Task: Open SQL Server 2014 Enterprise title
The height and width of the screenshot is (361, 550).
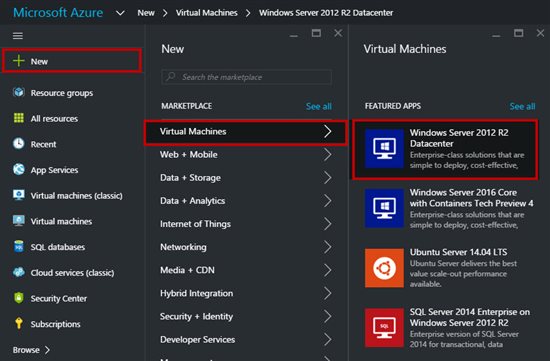Action: (470, 317)
